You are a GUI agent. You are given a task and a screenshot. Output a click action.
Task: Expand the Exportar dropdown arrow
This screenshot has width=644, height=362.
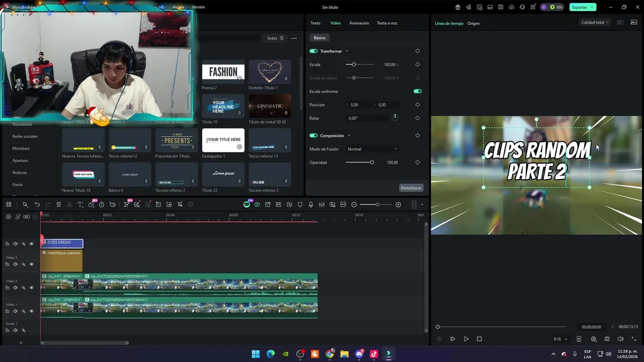(593, 7)
